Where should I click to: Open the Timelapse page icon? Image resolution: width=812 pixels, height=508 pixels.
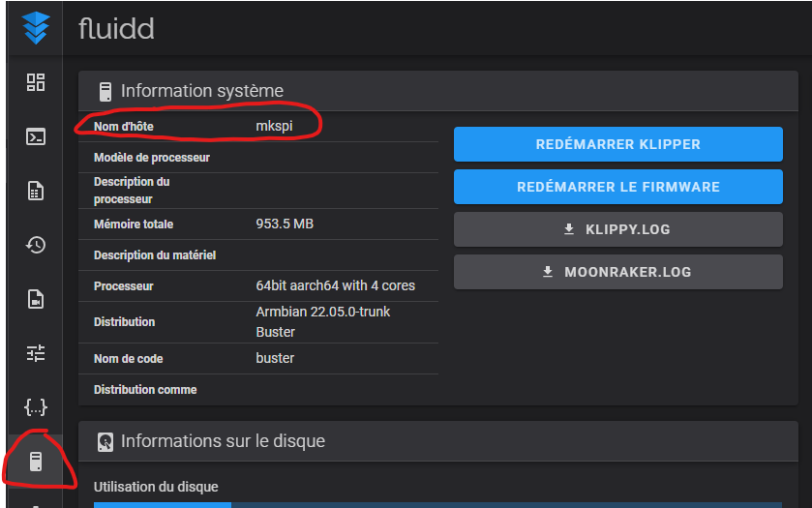coord(36,299)
